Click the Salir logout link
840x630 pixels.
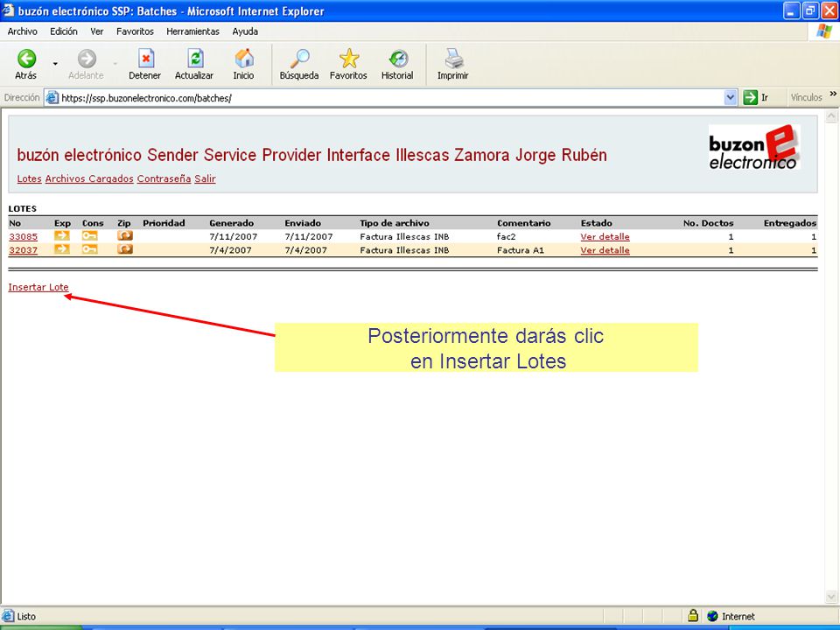[x=205, y=178]
